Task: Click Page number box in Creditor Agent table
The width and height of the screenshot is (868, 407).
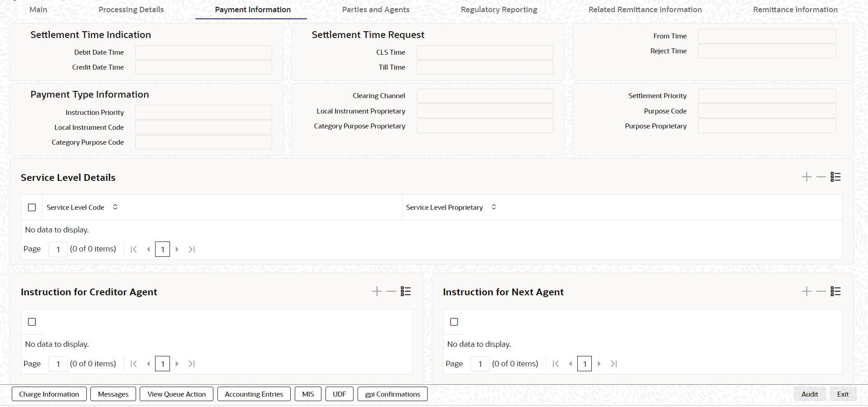Action: (58, 364)
